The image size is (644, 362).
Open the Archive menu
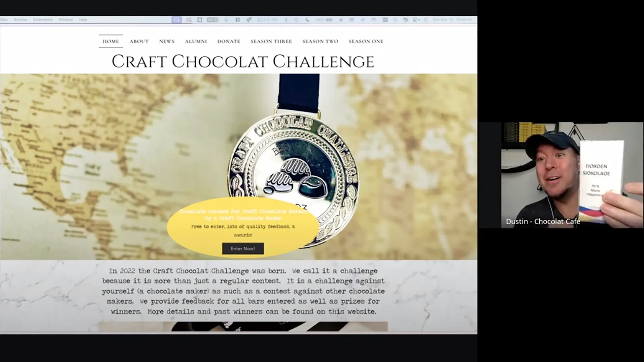point(20,19)
